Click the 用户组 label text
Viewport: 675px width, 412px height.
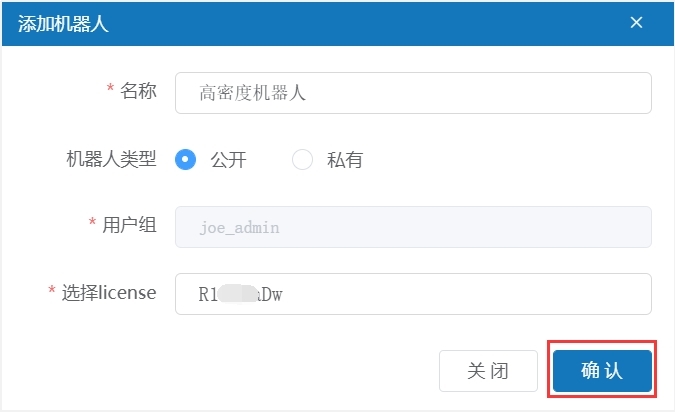tap(129, 225)
